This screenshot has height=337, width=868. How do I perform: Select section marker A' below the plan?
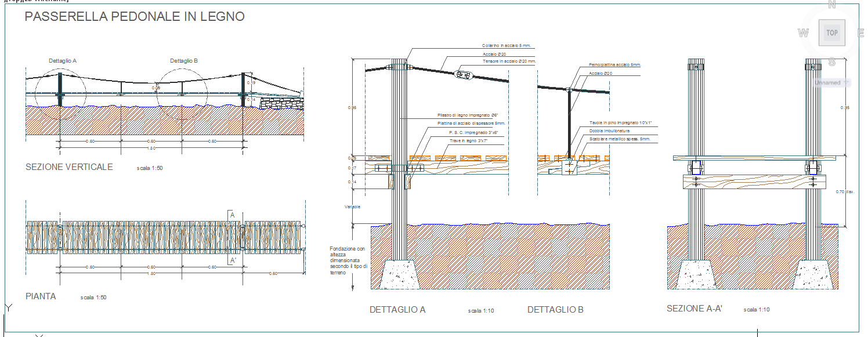click(233, 260)
